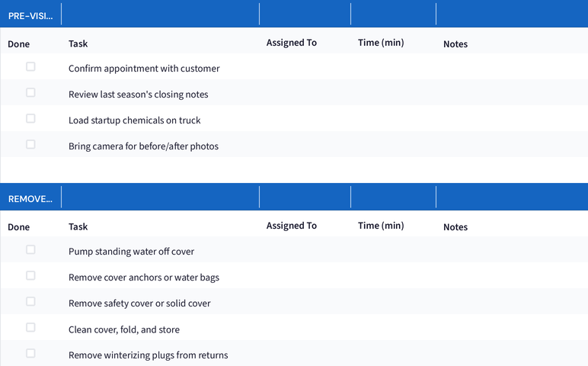Select the Remove cover anchors or water bags text
The width and height of the screenshot is (588, 366).
pos(144,278)
